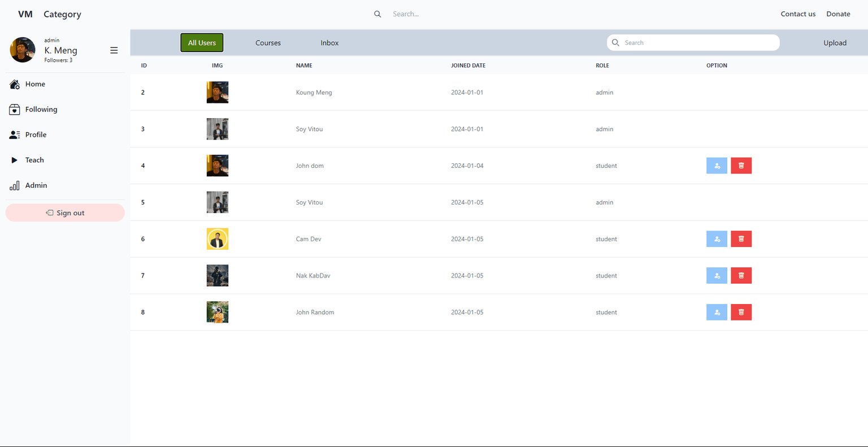Click the Upload button
Image resolution: width=868 pixels, height=447 pixels.
point(835,43)
